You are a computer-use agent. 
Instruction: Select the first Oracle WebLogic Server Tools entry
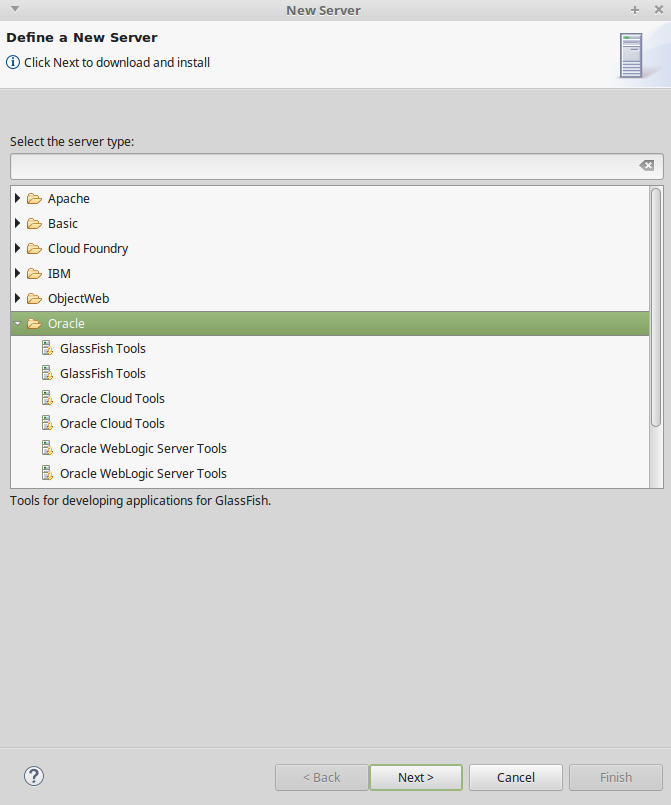pos(143,449)
